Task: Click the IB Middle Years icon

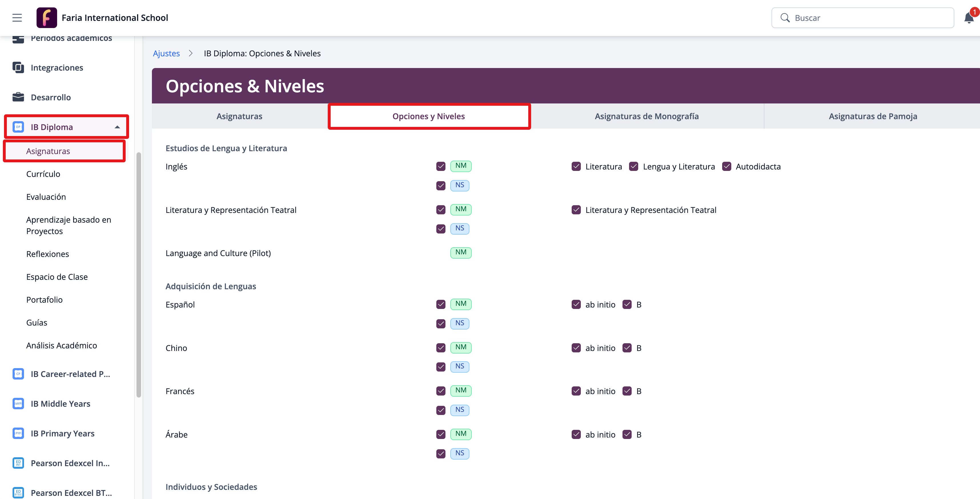Action: tap(18, 404)
